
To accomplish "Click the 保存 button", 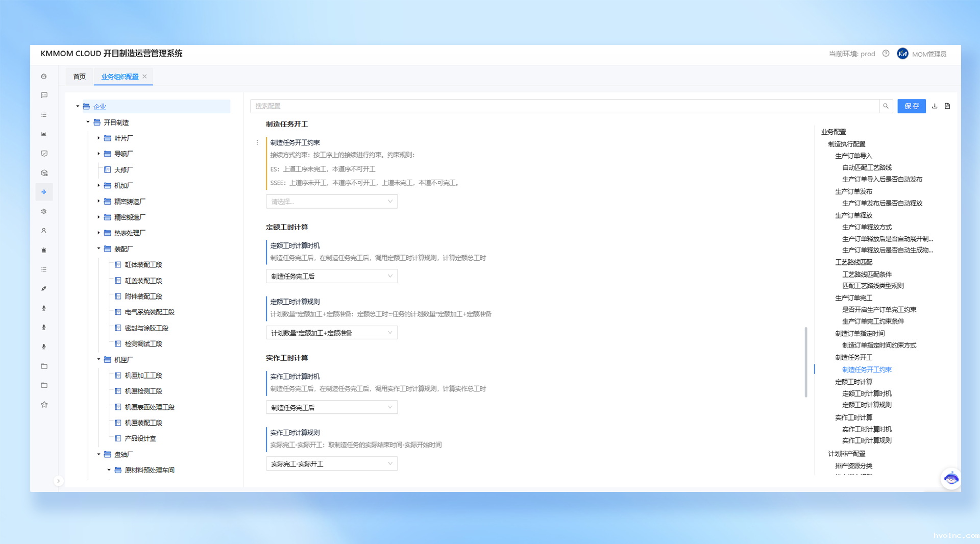I will [x=911, y=106].
